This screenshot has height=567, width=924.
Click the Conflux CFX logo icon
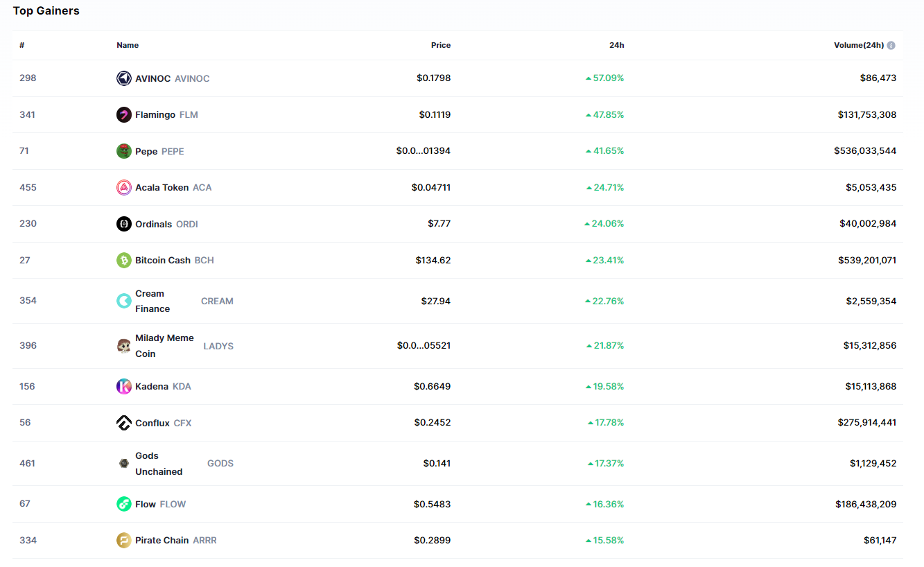point(124,423)
